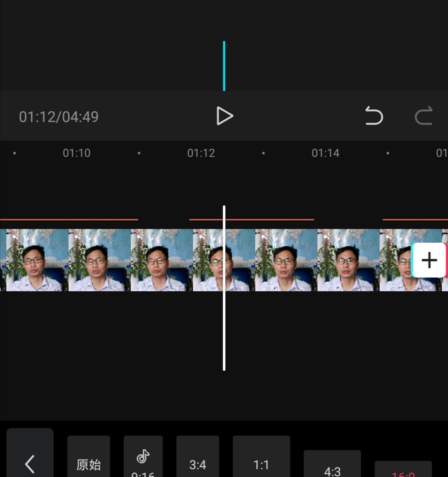Tap the 01:10 timeline ruler marker
This screenshot has width=448, height=477.
pos(77,153)
